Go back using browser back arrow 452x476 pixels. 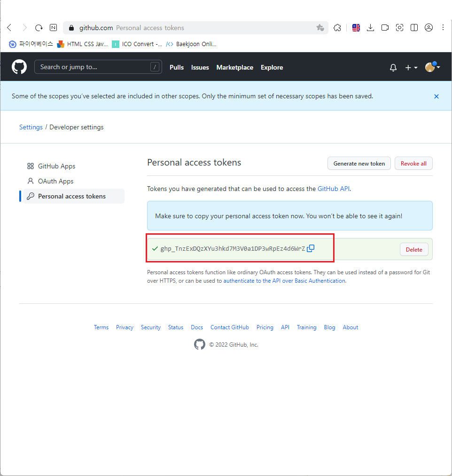click(x=9, y=28)
